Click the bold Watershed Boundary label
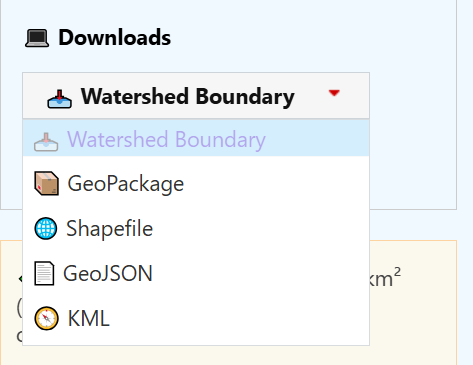The image size is (473, 365). (188, 97)
